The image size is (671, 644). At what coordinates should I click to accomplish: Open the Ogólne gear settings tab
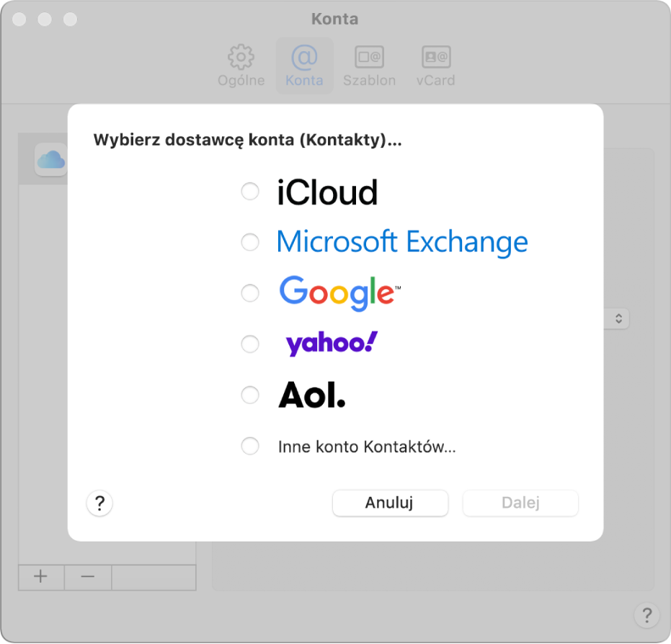tap(241, 66)
